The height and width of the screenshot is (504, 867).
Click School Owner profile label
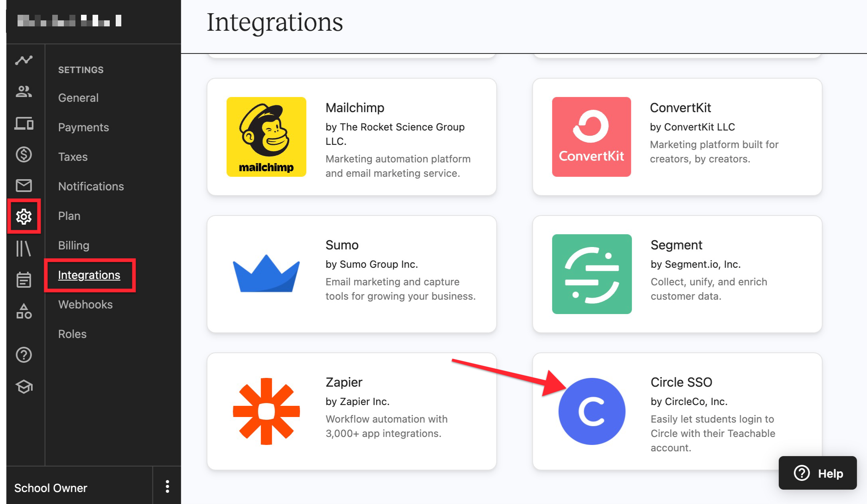tap(51, 488)
